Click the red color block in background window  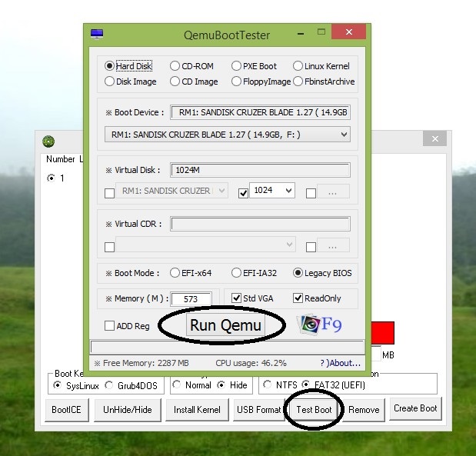(382, 333)
